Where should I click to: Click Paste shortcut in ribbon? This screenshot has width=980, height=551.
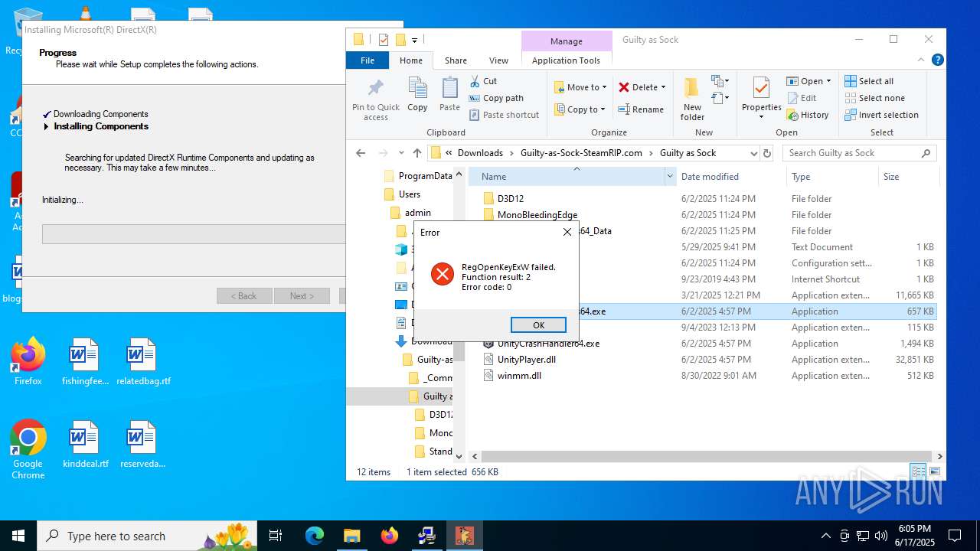(x=504, y=115)
